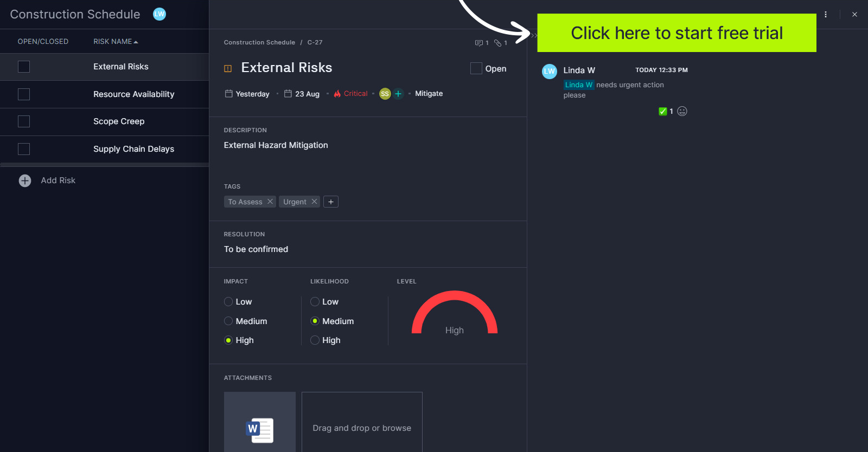Click the C-27 breadcrumb ID

pyautogui.click(x=315, y=42)
